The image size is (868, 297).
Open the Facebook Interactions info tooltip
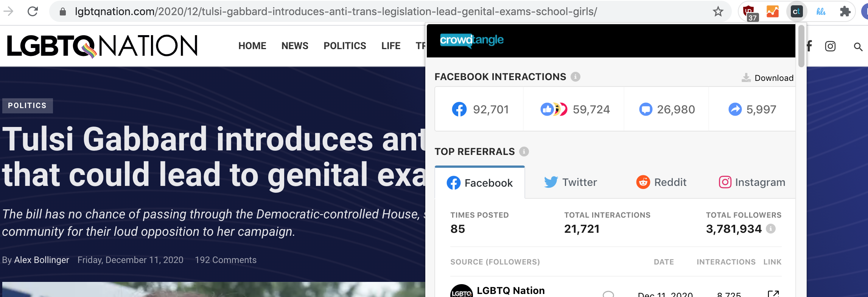coord(575,76)
